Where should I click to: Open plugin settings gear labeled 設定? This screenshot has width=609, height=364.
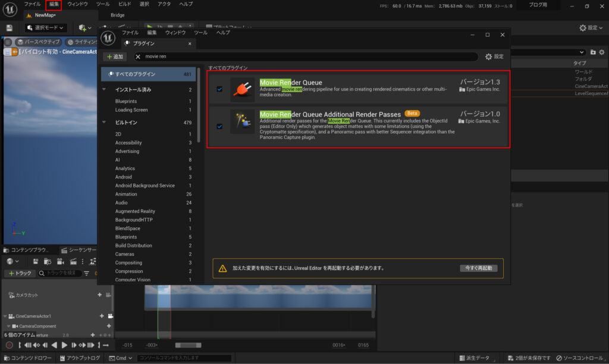(x=494, y=57)
